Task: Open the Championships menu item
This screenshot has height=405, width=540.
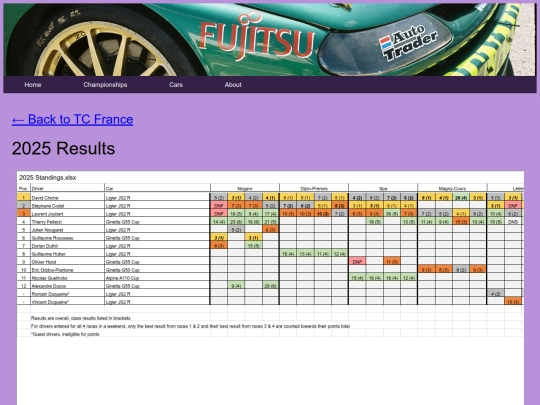Action: [105, 85]
